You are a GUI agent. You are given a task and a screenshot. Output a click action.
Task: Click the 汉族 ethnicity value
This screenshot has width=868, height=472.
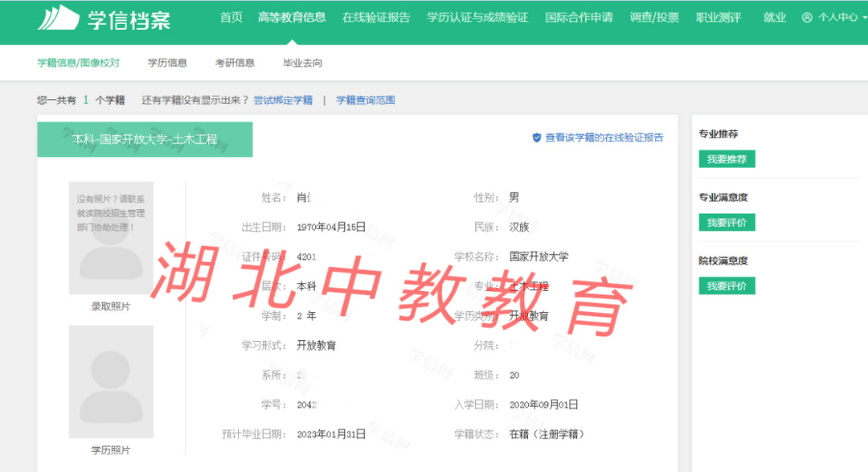coord(519,227)
